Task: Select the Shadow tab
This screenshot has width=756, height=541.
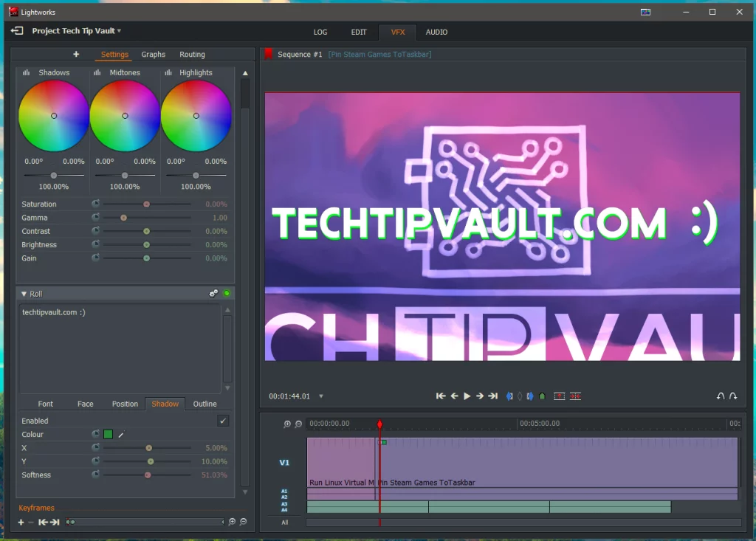Action: (165, 404)
